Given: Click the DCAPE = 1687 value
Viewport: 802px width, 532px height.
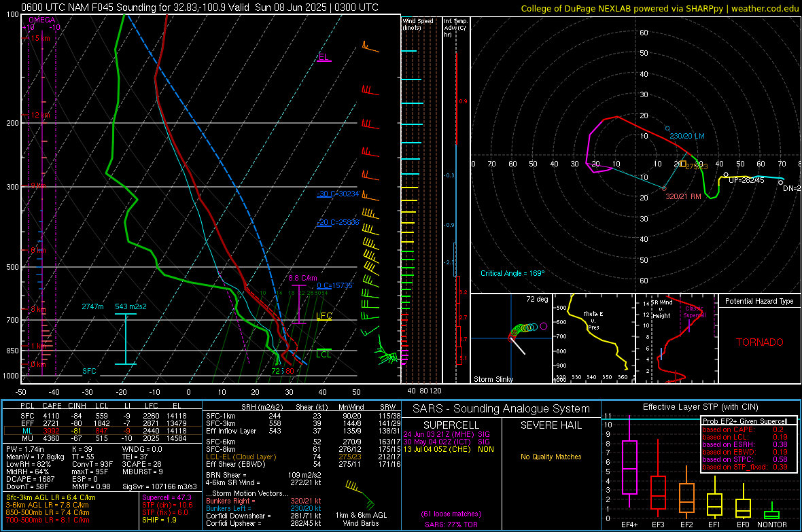Looking at the screenshot, I should tap(30, 479).
